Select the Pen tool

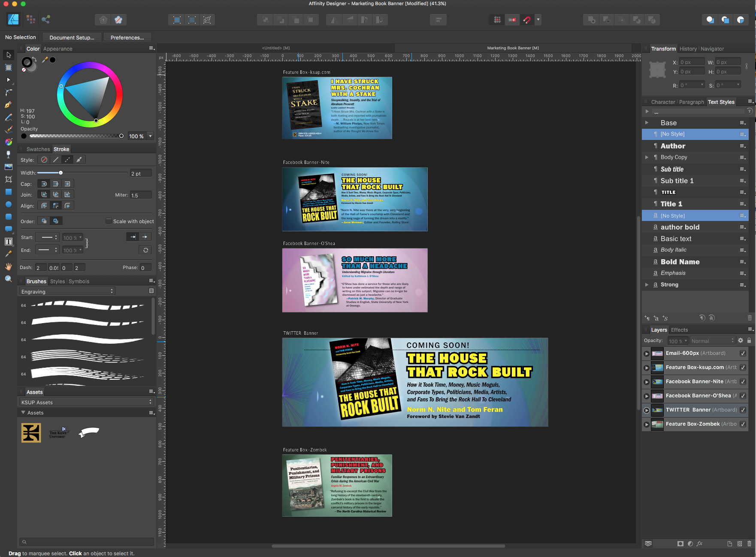pos(9,105)
